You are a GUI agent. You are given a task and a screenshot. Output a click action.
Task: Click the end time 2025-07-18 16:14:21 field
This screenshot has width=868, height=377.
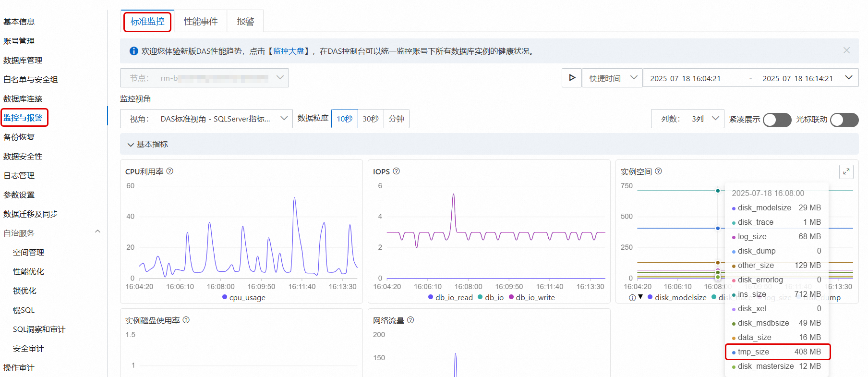tap(797, 78)
